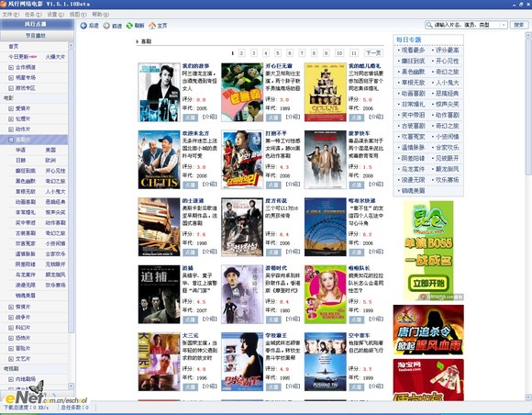532x415 pixels.
Task: Select page 5 in pagination
Action: [x=278, y=53]
